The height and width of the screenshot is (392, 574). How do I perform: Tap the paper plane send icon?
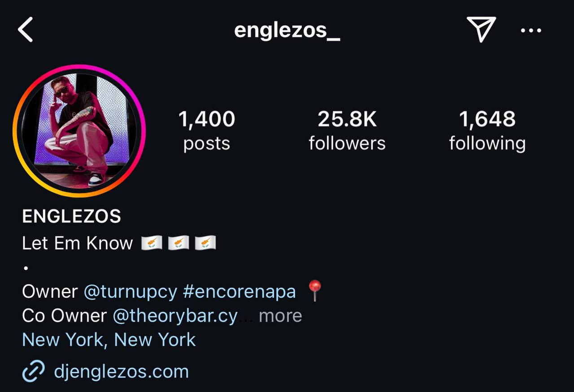click(481, 29)
